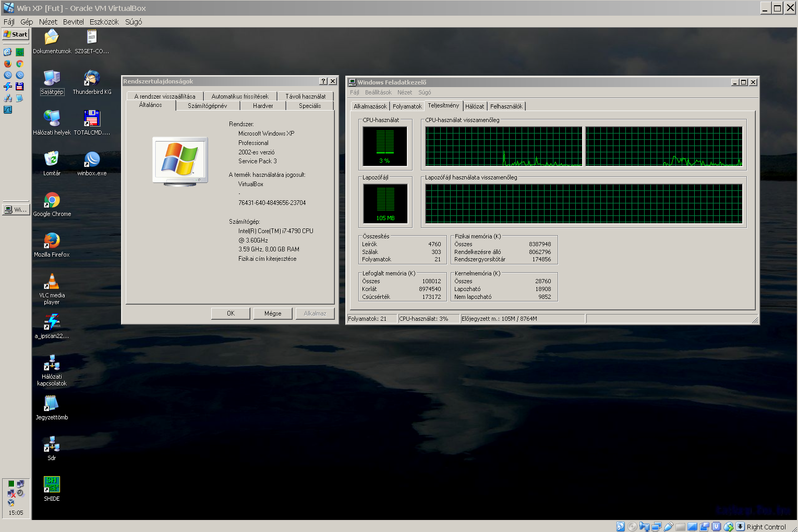Switch to the Hardver tab

263,106
